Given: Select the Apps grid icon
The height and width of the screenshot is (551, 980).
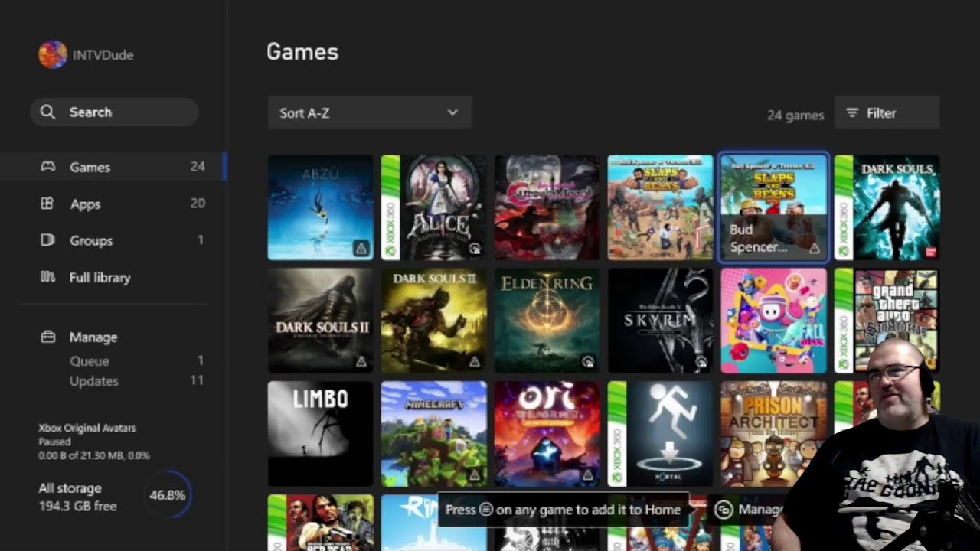Looking at the screenshot, I should point(47,204).
